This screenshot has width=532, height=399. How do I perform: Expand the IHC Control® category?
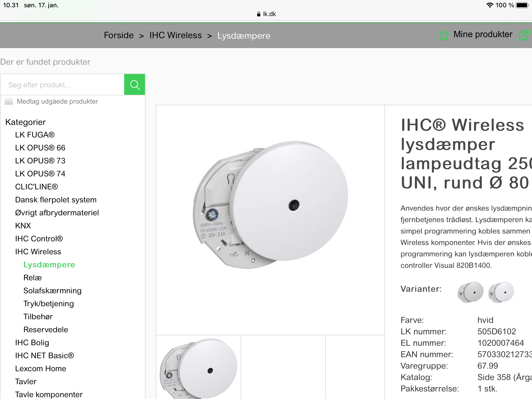click(39, 239)
